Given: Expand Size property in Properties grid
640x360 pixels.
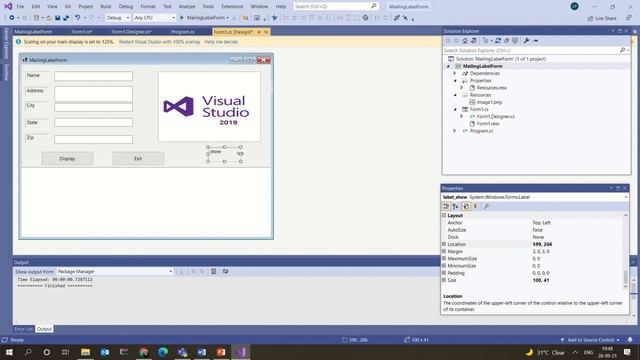Looking at the screenshot, I should 444,280.
